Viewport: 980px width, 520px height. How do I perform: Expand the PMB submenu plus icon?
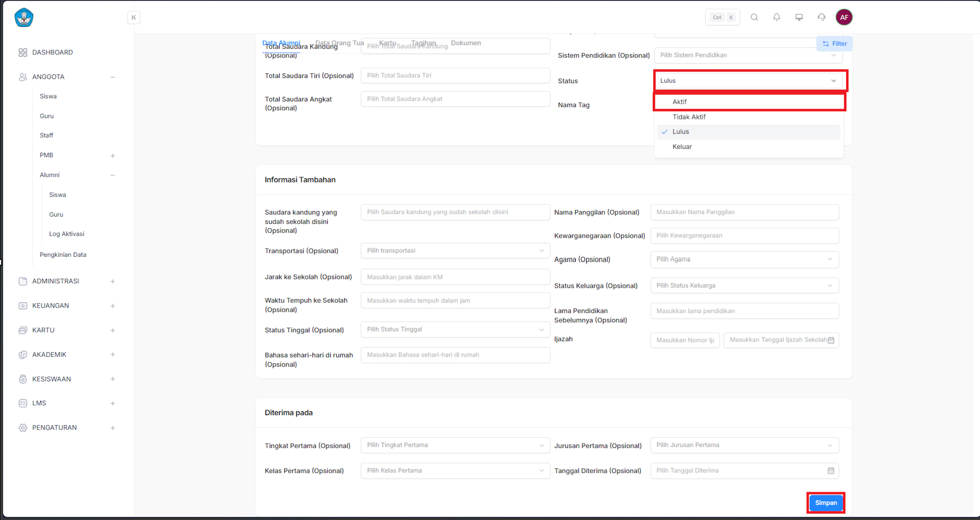tap(113, 156)
